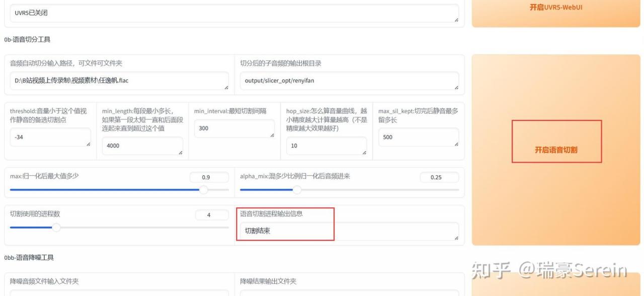644x296 pixels.
Task: Grab the resize handle of the UVR5已关闭 box
Action: pyautogui.click(x=456, y=20)
